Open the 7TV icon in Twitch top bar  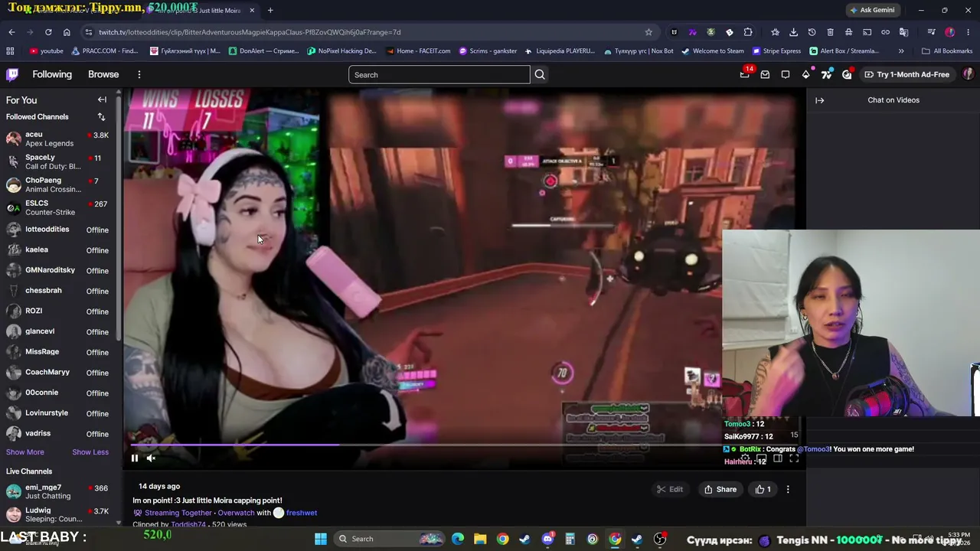(826, 74)
